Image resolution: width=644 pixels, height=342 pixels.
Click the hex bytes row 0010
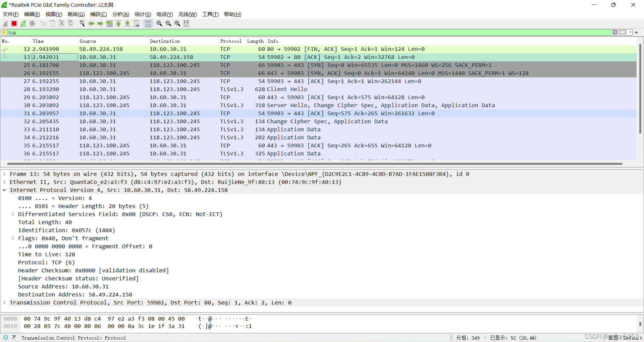pos(104,326)
